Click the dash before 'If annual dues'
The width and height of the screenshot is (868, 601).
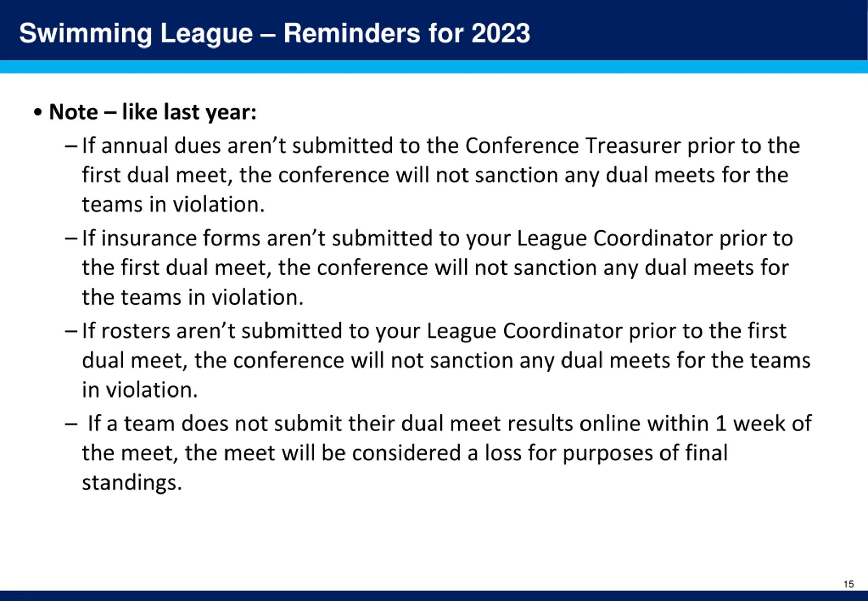click(x=71, y=146)
